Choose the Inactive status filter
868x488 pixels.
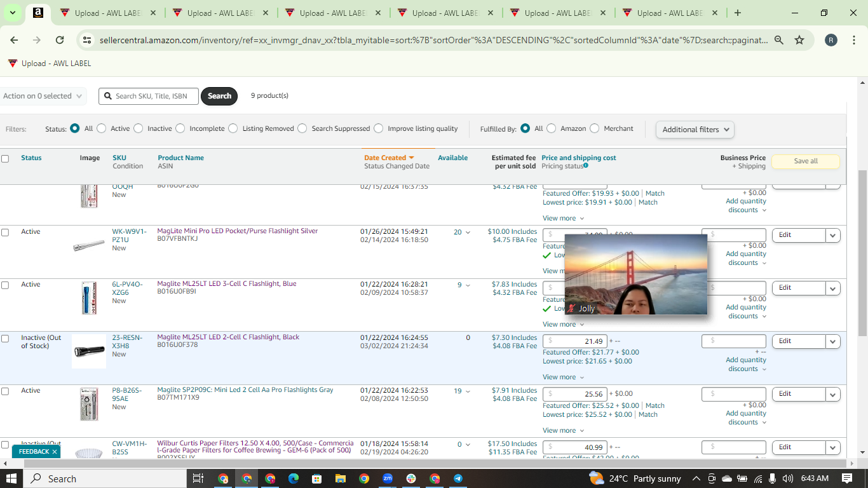pyautogui.click(x=139, y=128)
